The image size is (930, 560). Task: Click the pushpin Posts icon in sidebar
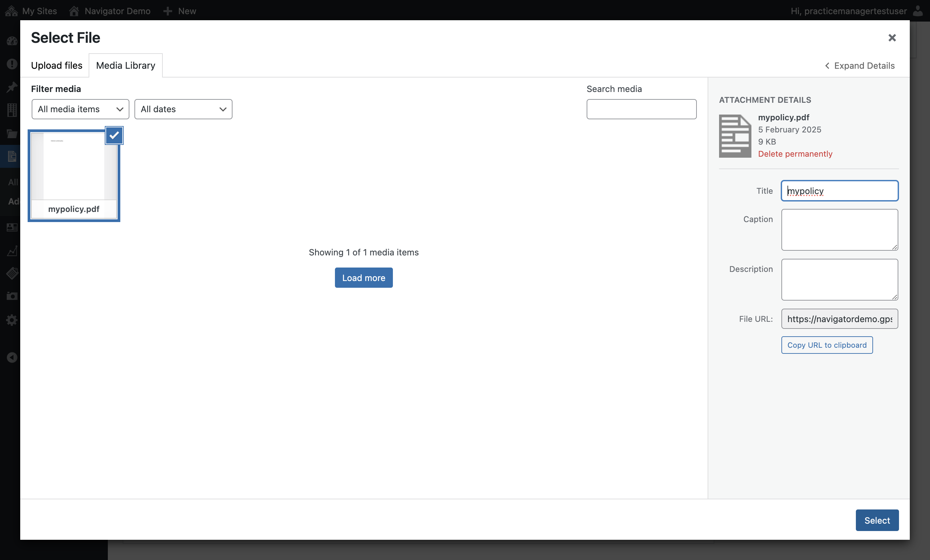12,87
